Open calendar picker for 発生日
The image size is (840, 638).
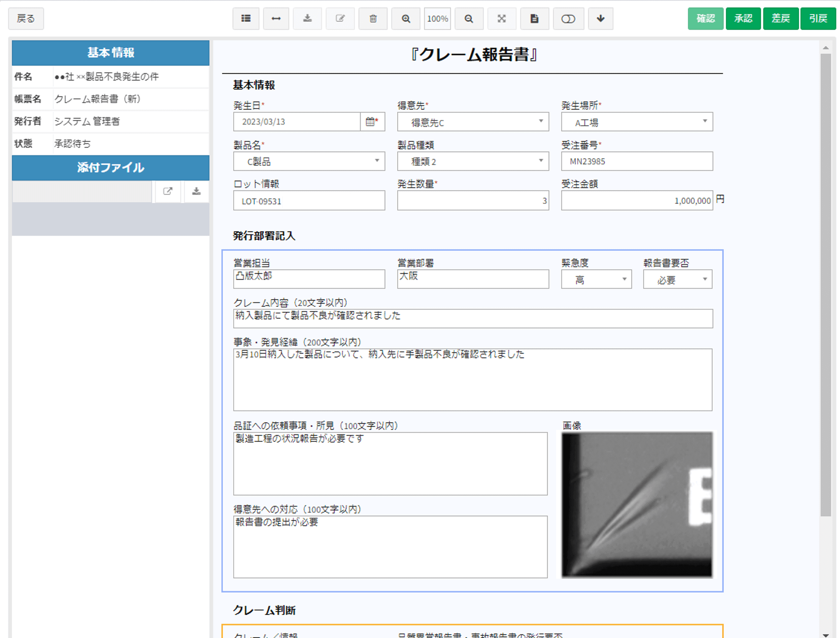372,122
